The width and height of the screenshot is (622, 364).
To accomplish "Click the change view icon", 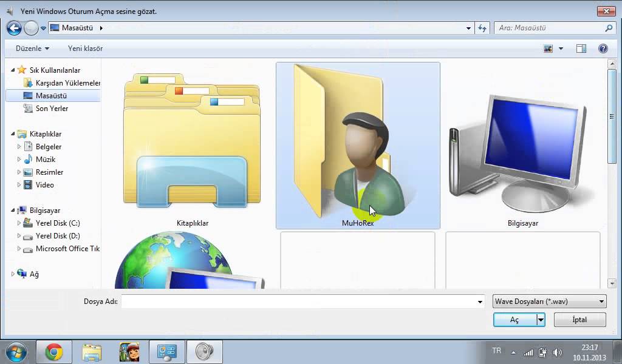I will pos(549,49).
